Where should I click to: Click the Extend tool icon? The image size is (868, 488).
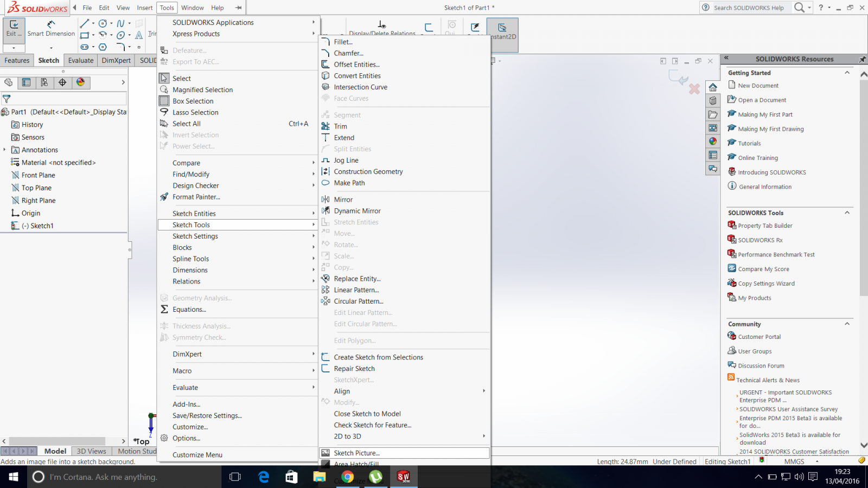point(325,138)
